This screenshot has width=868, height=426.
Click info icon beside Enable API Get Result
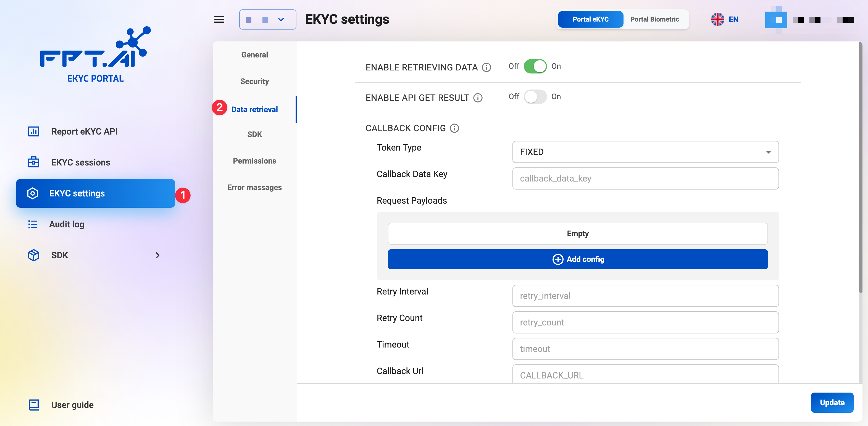(x=478, y=98)
